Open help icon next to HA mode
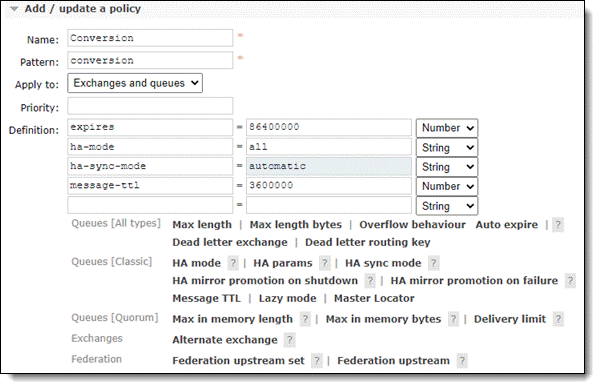 pos(233,263)
